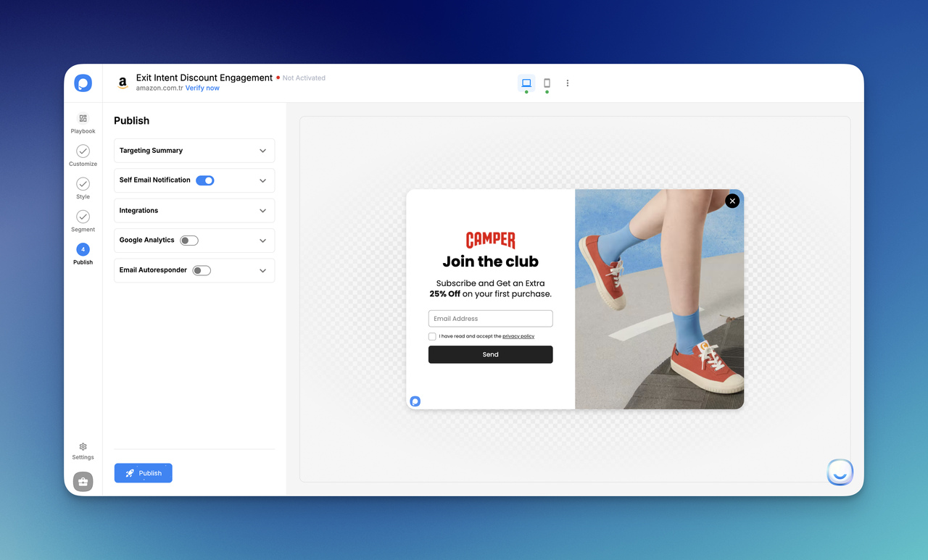Switch to desktop preview mode
This screenshot has width=928, height=560.
tap(526, 83)
